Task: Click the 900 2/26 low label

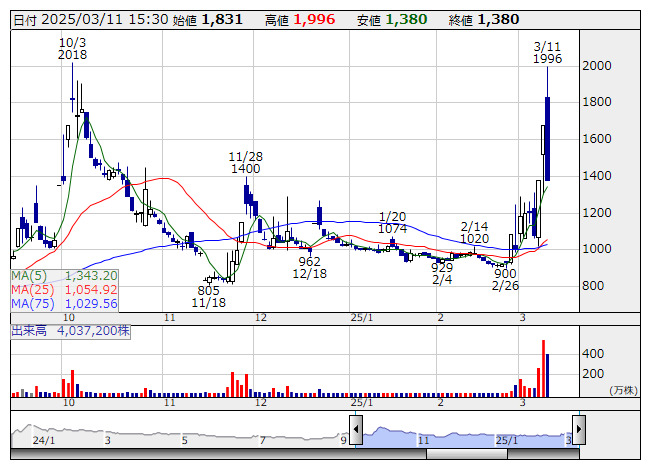Action: point(505,280)
